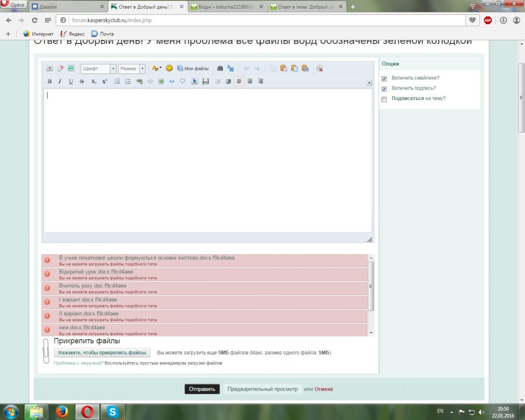
Task: Align text right
Action: (260, 81)
